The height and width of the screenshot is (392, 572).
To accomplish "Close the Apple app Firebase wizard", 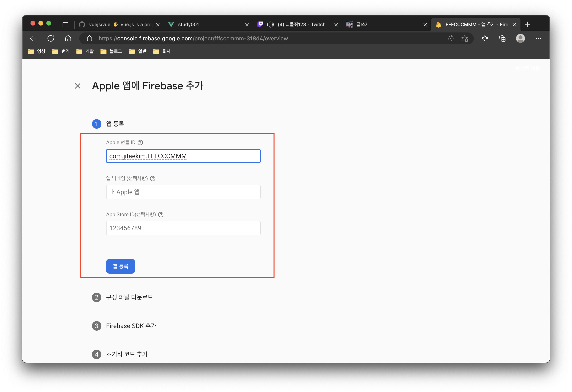I will point(78,86).
